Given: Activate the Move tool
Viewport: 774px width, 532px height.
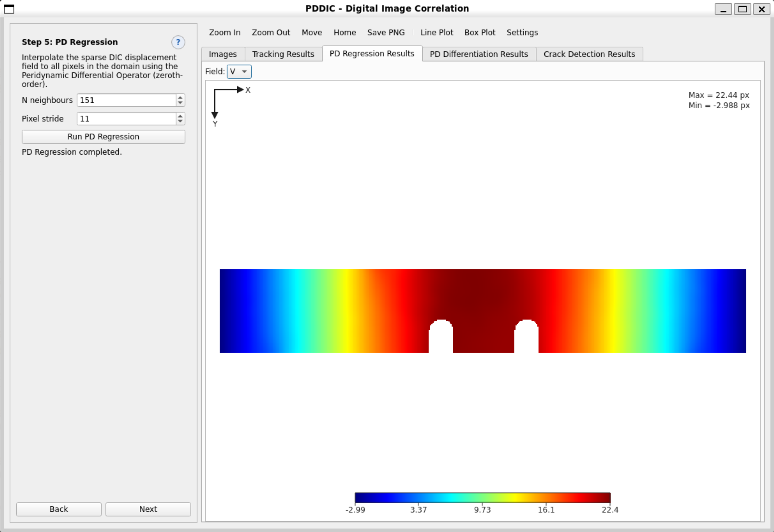Looking at the screenshot, I should click(x=311, y=33).
